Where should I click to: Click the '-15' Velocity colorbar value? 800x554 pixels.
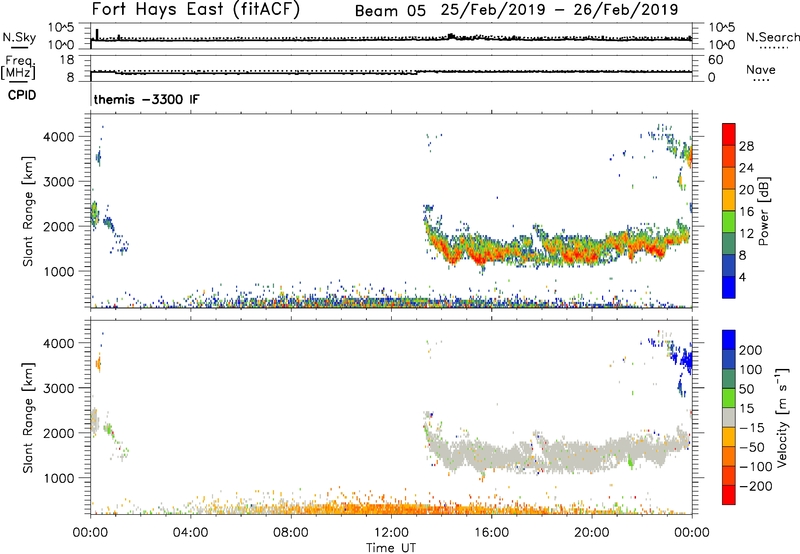[x=752, y=427]
